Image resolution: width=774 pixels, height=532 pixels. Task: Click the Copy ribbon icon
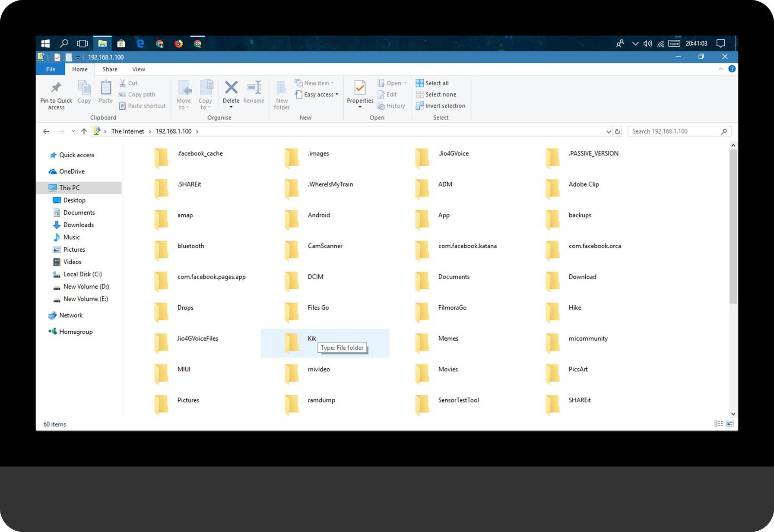pos(84,88)
